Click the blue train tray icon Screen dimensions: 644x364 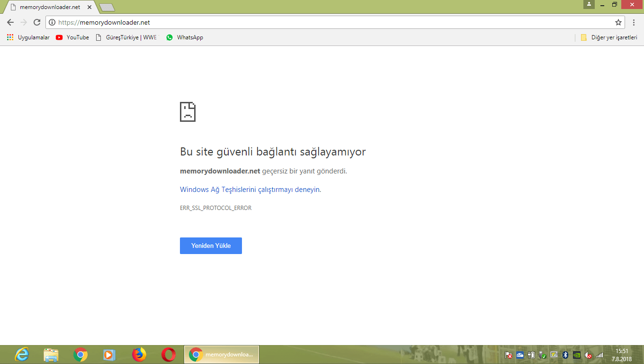(520, 355)
